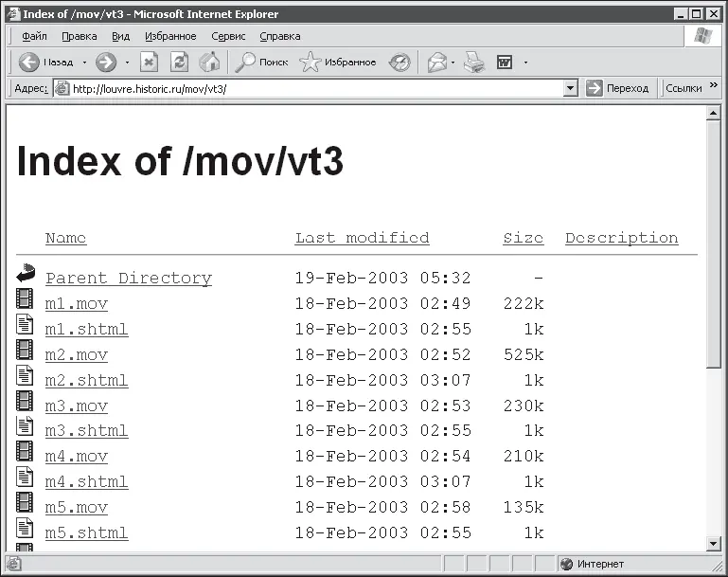Screen dimensions: 728x577
Task: Click the Back arrow button
Action: (x=28, y=62)
